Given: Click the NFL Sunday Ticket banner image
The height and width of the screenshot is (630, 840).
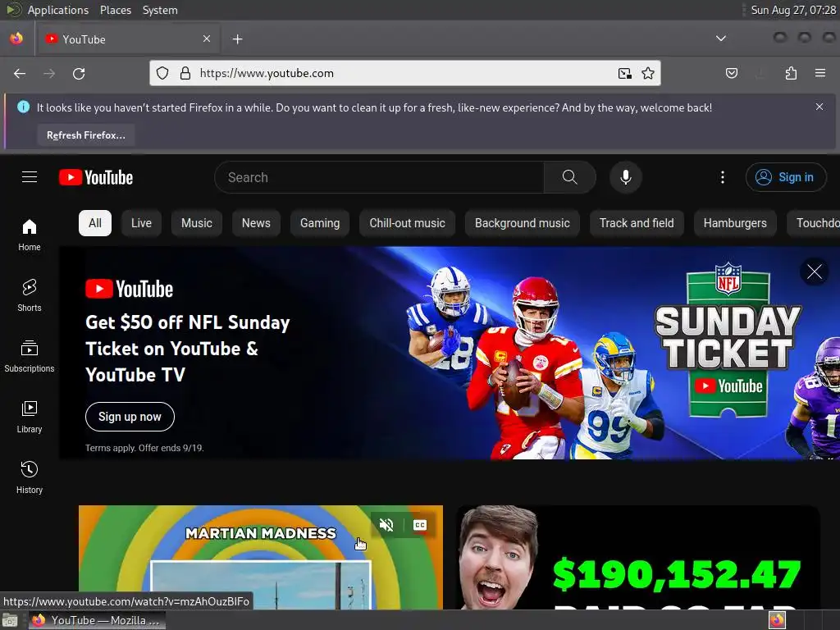Looking at the screenshot, I should point(450,353).
